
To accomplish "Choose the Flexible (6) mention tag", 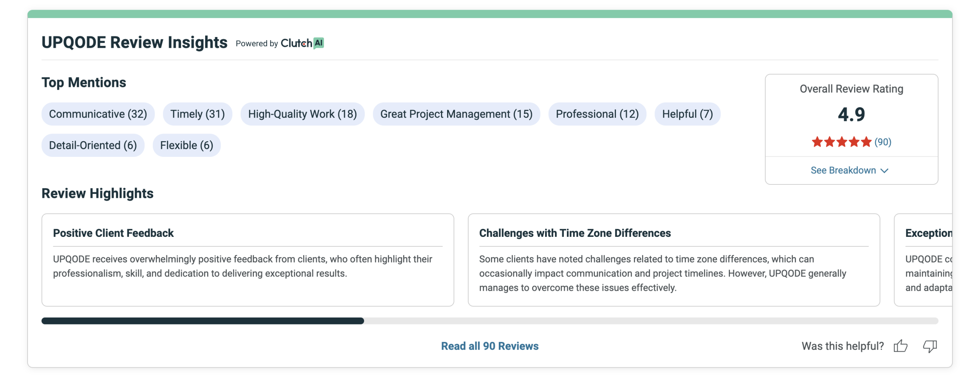I will tap(186, 145).
